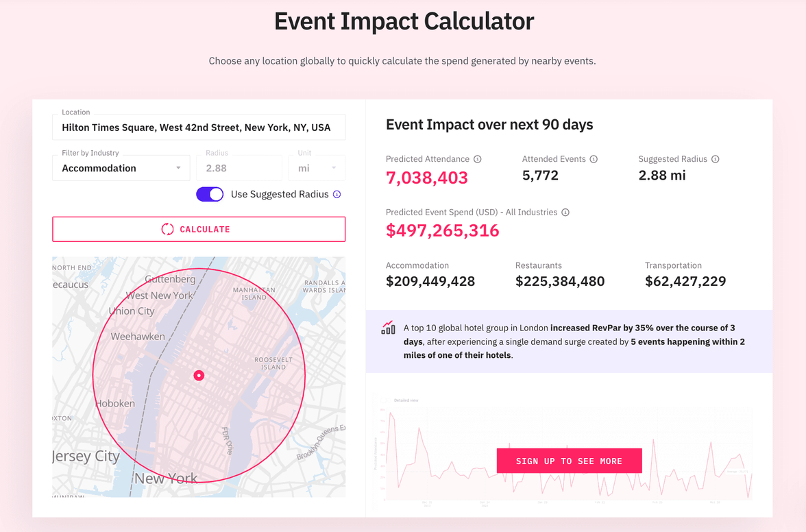Click the Suggested Radius info icon
Screen dimensions: 806x532
coord(716,158)
